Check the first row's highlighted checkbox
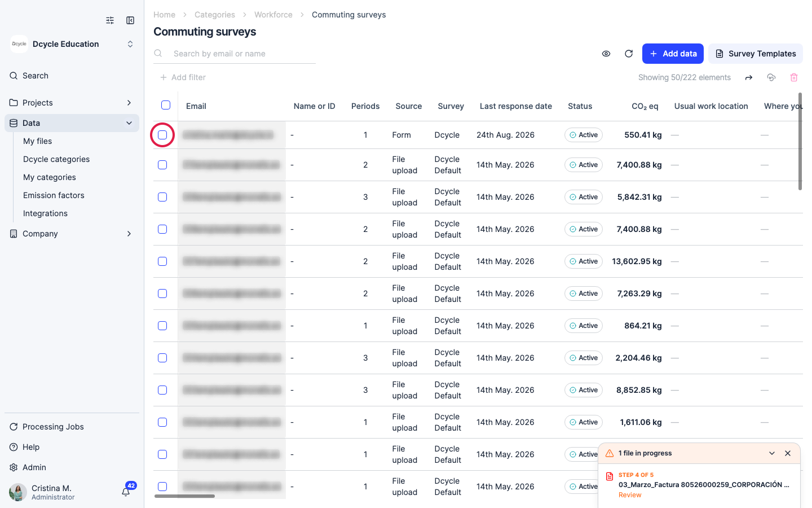 [x=162, y=135]
